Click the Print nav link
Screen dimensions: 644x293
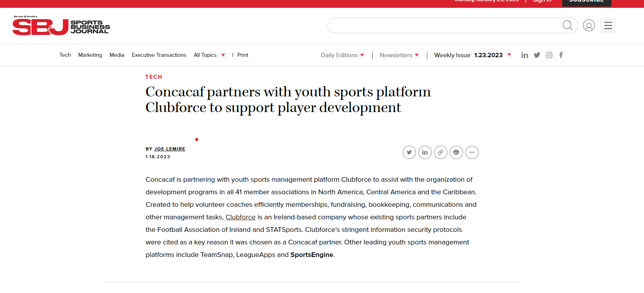coord(243,55)
